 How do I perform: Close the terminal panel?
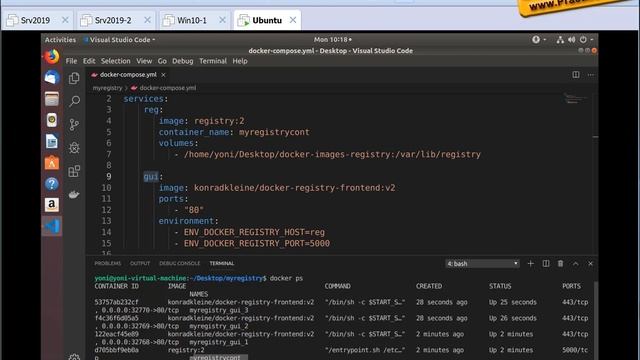pos(590,264)
